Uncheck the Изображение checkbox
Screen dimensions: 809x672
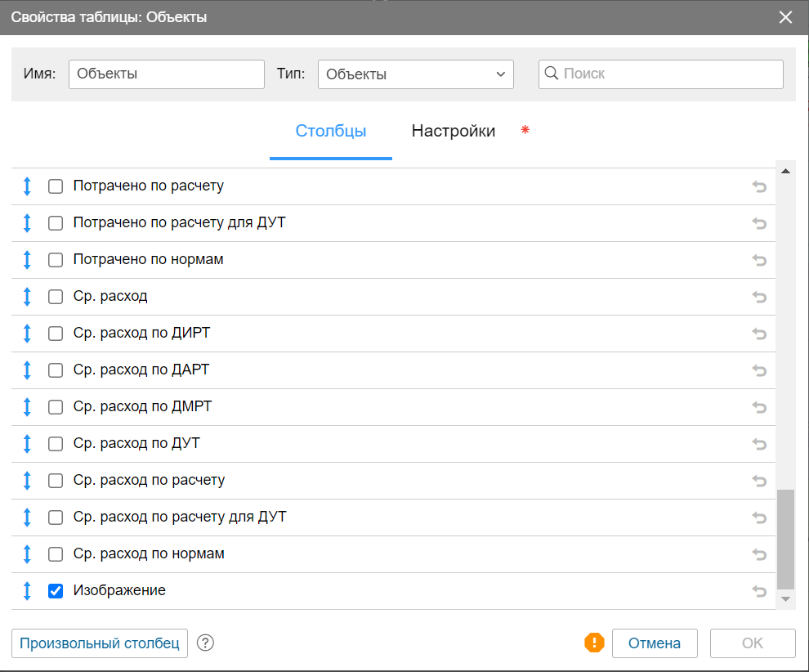pos(56,591)
